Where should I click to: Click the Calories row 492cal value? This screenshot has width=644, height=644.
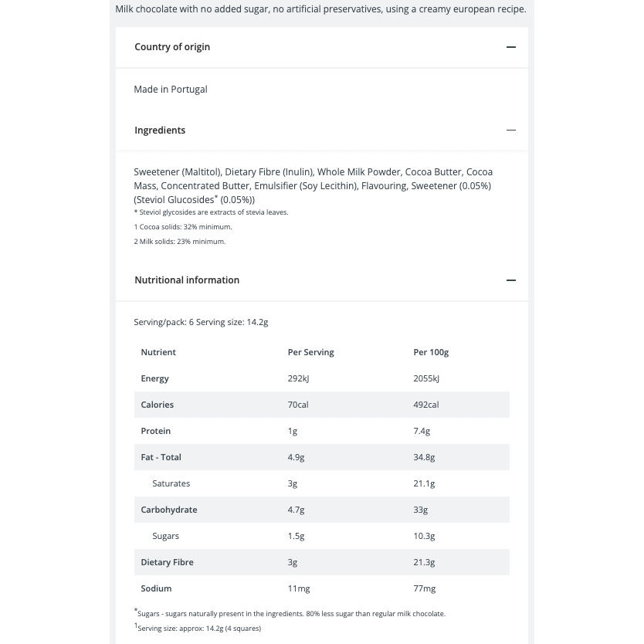(x=426, y=405)
